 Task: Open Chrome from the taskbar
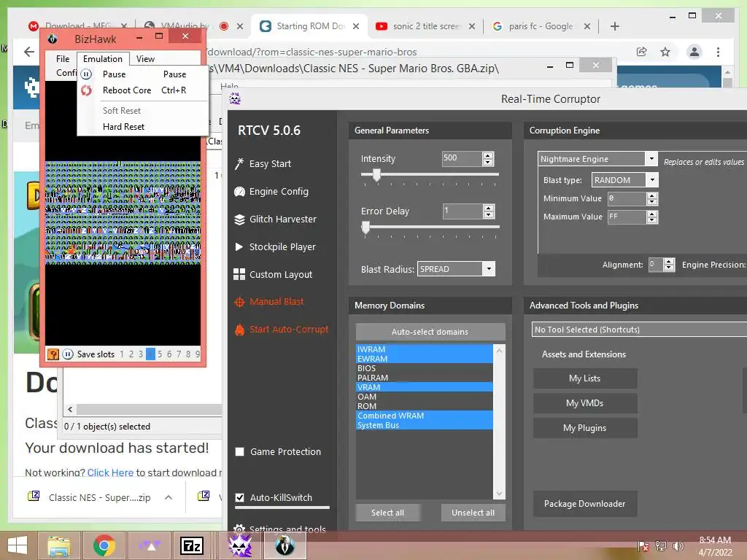[104, 545]
